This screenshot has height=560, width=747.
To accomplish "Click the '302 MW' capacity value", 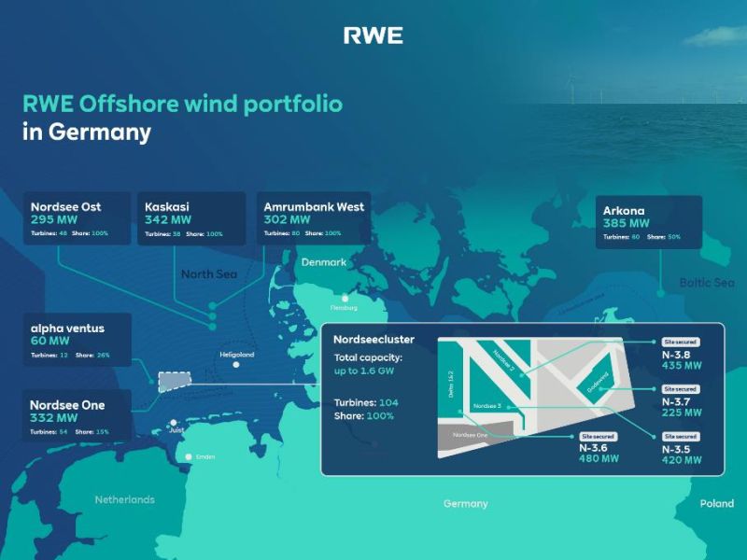I will [x=287, y=219].
